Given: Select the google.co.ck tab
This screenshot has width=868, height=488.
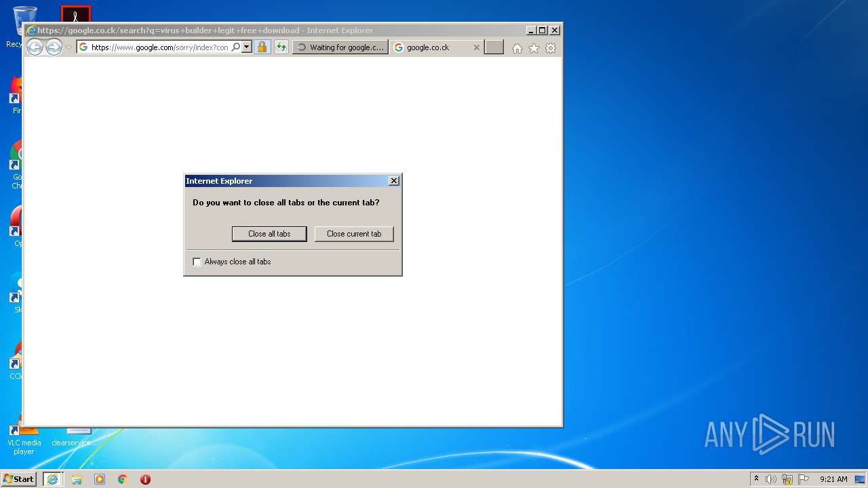Looking at the screenshot, I should point(436,47).
